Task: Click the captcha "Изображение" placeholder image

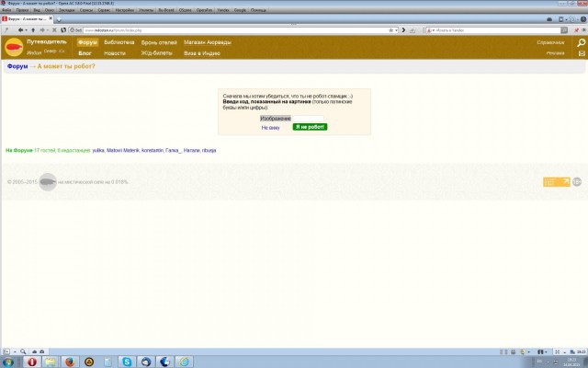Action: (x=275, y=119)
